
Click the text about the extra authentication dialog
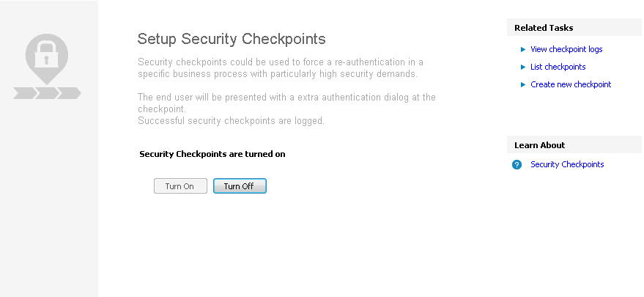(286, 103)
